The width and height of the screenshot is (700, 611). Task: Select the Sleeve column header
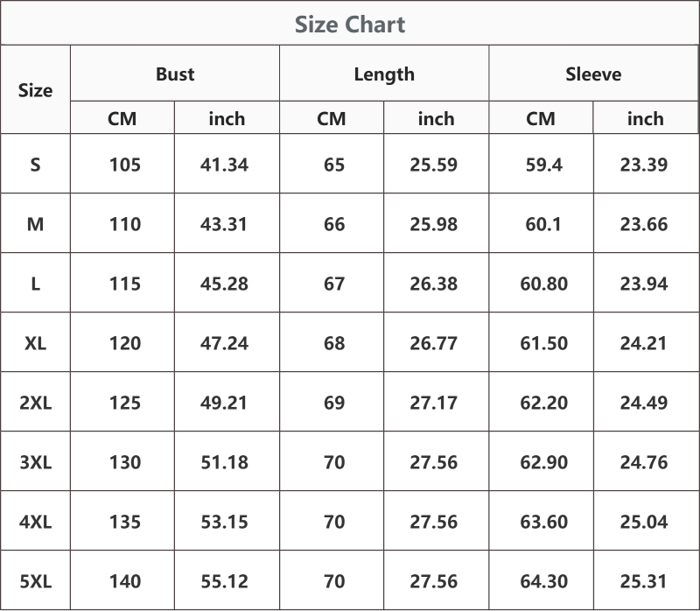click(x=593, y=74)
